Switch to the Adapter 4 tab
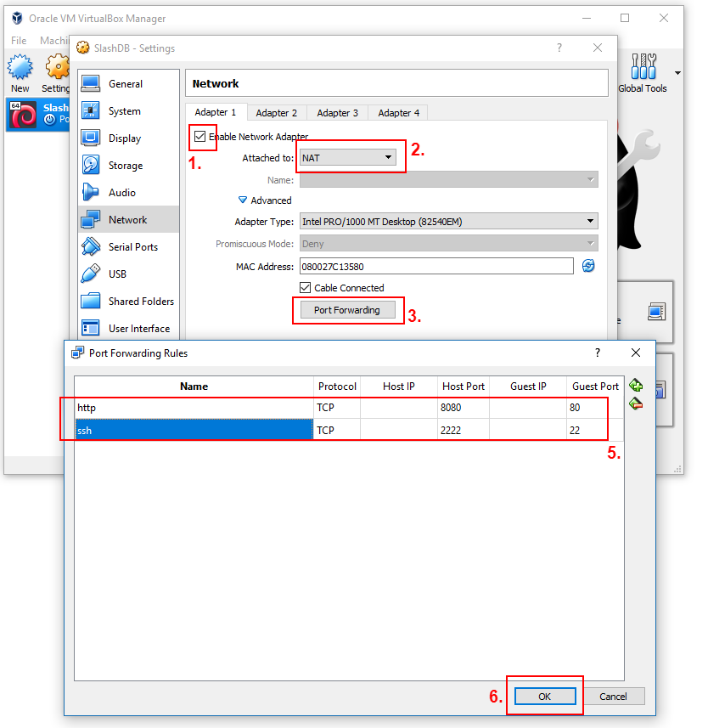 398,112
